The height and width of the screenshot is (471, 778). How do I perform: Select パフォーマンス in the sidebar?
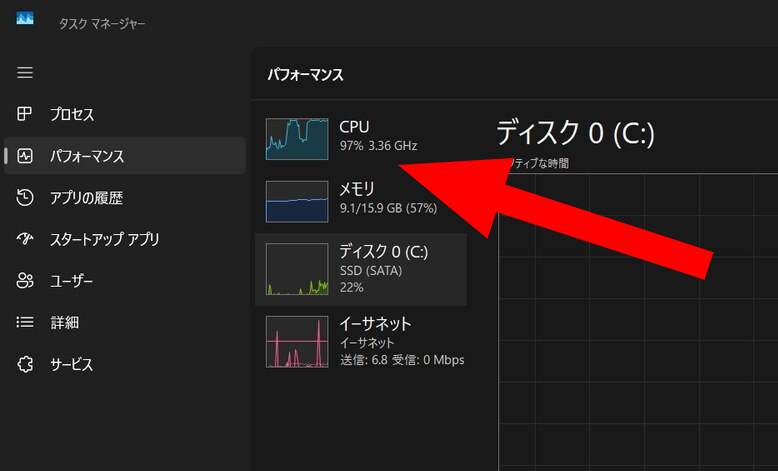[125, 156]
